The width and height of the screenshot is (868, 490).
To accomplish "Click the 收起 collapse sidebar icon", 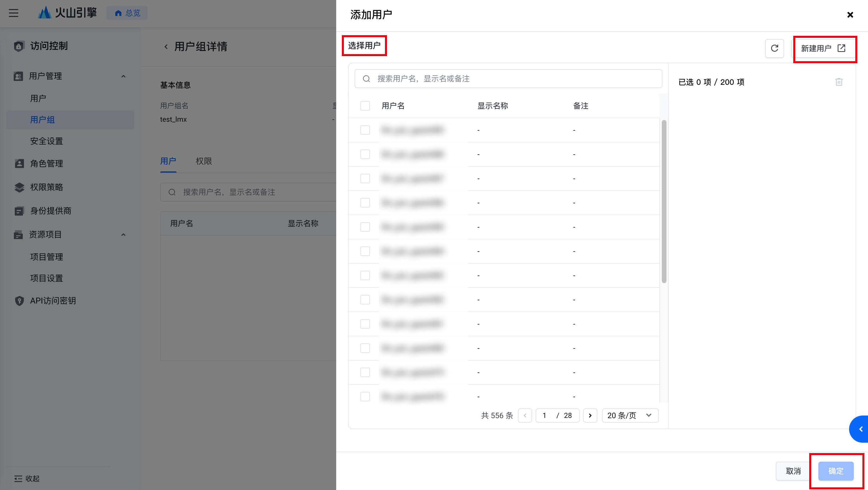I will pyautogui.click(x=18, y=478).
